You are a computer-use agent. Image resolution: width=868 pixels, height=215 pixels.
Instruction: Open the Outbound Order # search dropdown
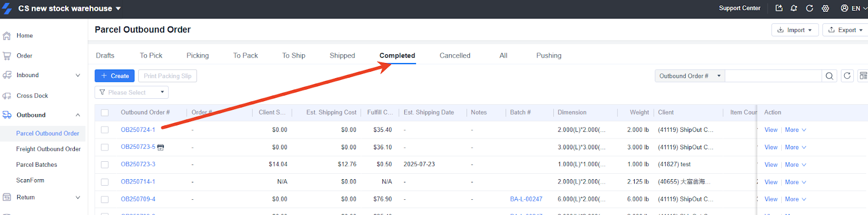(690, 76)
